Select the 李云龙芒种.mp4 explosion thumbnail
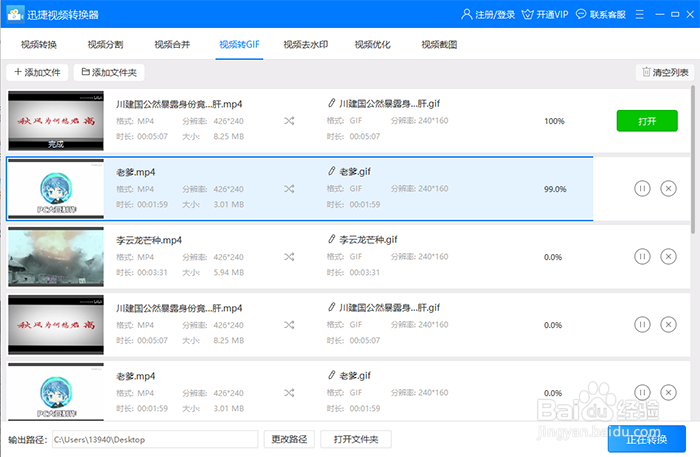The image size is (700, 457). [56, 257]
